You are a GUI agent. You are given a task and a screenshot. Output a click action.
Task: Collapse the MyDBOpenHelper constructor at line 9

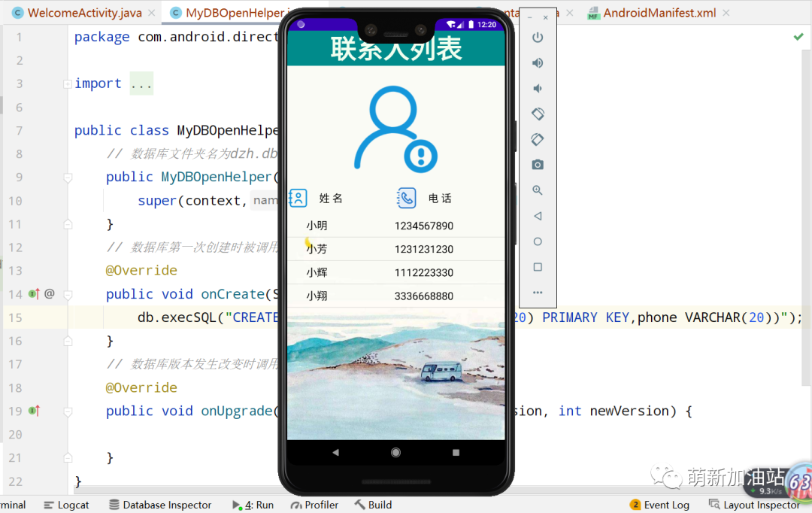click(x=68, y=178)
